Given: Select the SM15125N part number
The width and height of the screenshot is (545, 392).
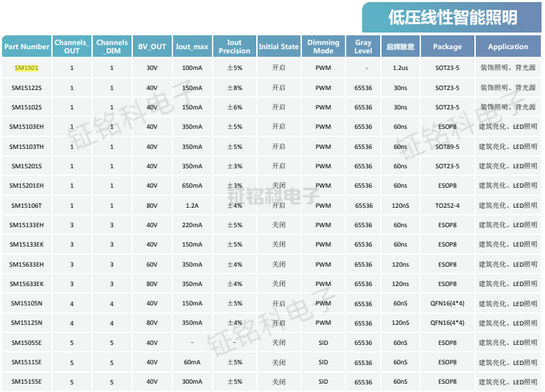Looking at the screenshot, I should [x=26, y=323].
